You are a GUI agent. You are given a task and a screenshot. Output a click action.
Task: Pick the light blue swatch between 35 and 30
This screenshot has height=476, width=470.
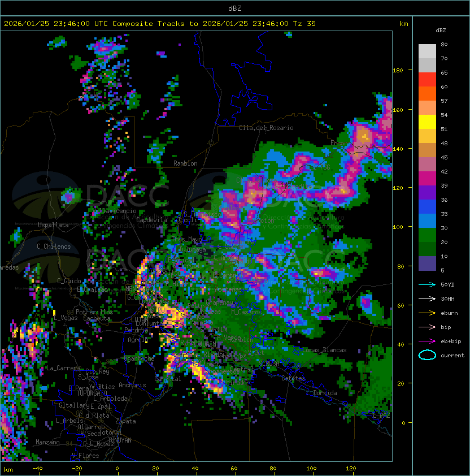click(x=427, y=221)
